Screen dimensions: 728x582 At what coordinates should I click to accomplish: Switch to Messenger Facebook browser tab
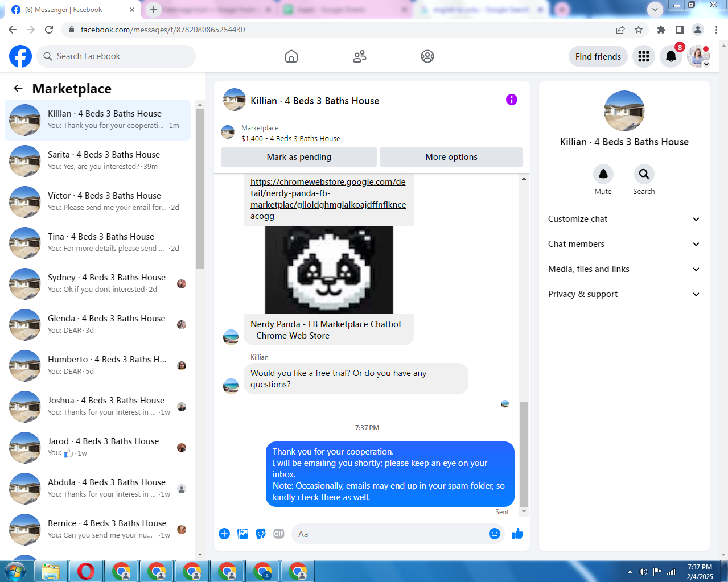(73, 10)
